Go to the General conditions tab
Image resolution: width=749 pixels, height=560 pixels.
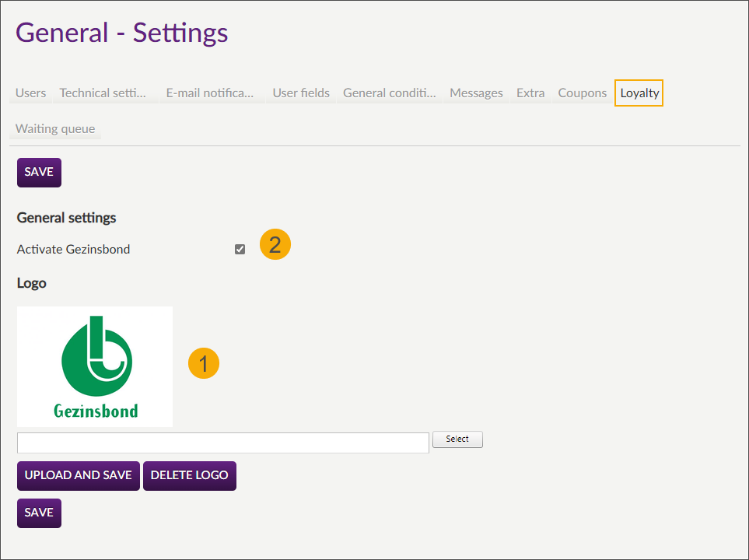(390, 93)
